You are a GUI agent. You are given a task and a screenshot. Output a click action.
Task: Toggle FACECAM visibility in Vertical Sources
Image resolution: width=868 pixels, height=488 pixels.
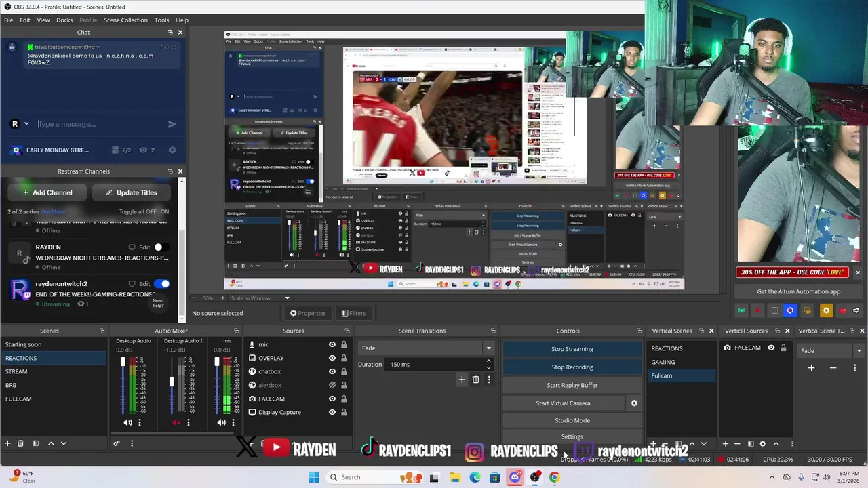click(x=771, y=348)
